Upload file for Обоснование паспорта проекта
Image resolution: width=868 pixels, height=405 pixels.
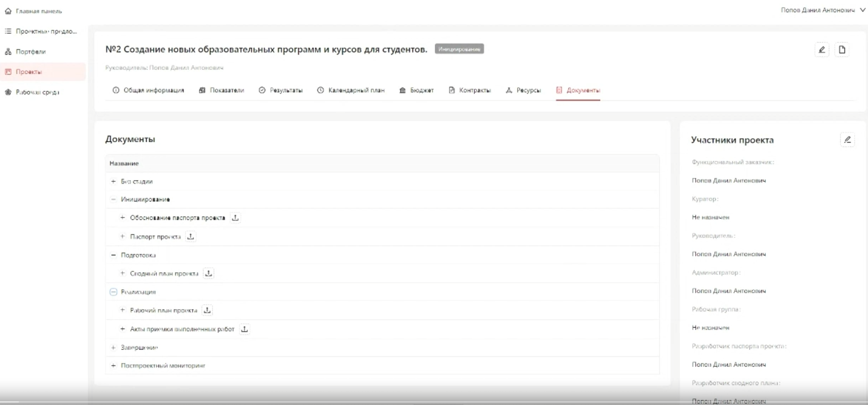point(235,218)
